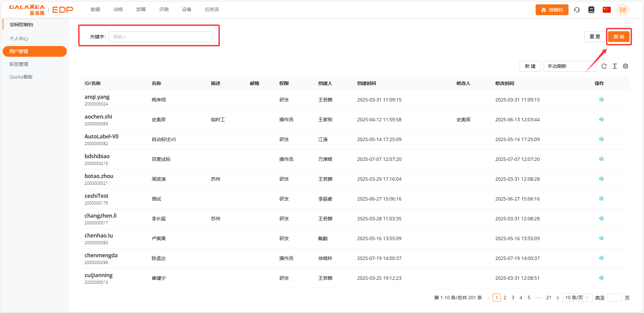Screen dimensions: 644x313
Task: Open the 数据 menu in top navigation
Action: coord(95,9)
